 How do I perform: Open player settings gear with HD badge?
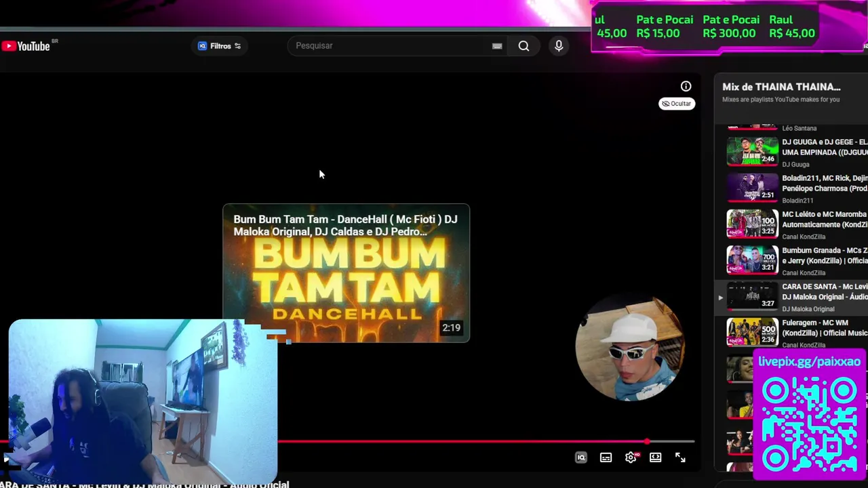(631, 457)
